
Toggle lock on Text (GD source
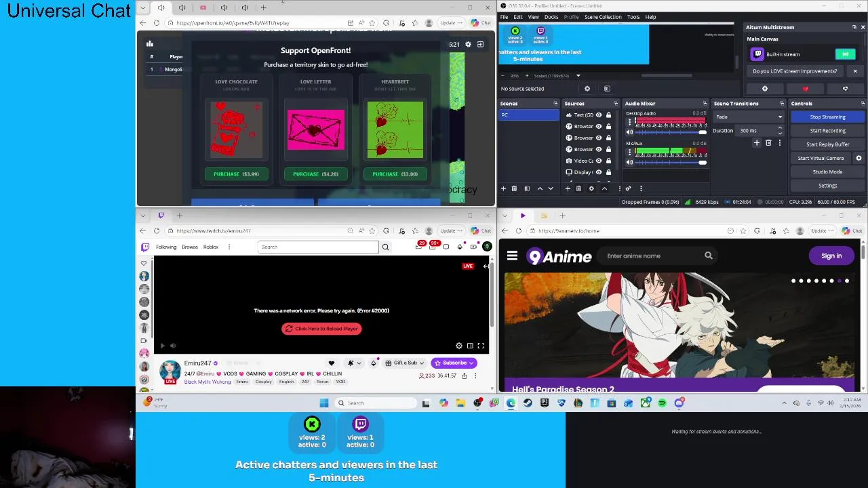coord(608,115)
